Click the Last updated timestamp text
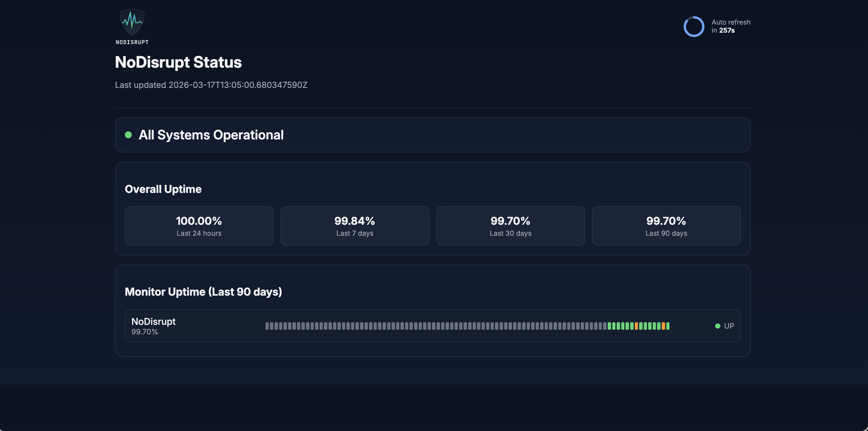Image resolution: width=868 pixels, height=431 pixels. tap(211, 85)
